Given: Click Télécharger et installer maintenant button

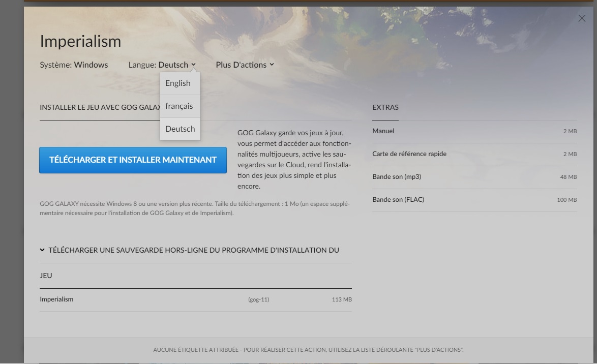Looking at the screenshot, I should 133,160.
